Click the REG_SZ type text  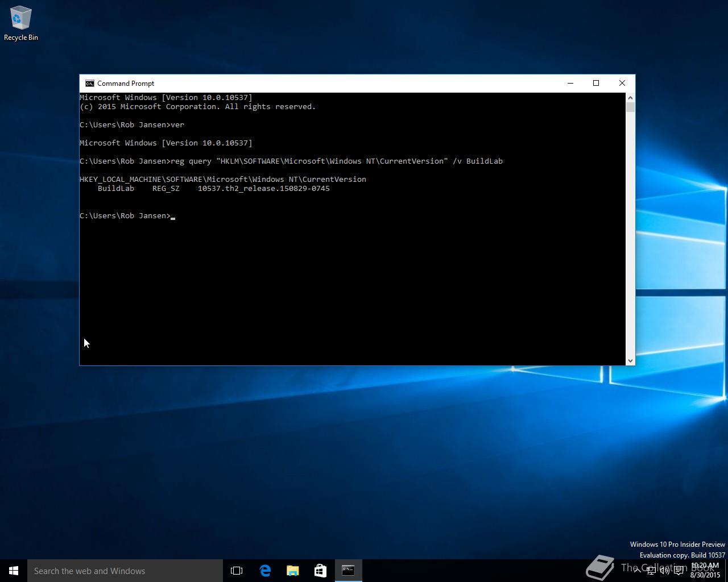pos(166,188)
